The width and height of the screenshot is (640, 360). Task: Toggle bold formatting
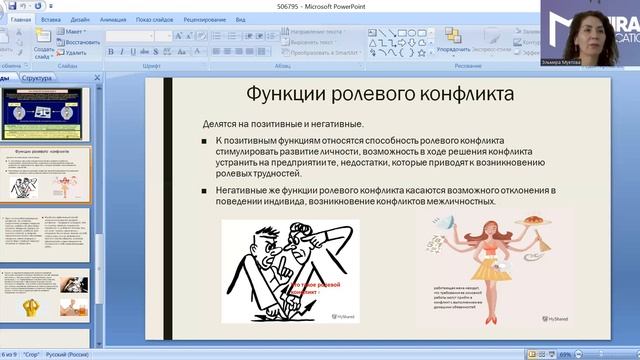tap(111, 51)
